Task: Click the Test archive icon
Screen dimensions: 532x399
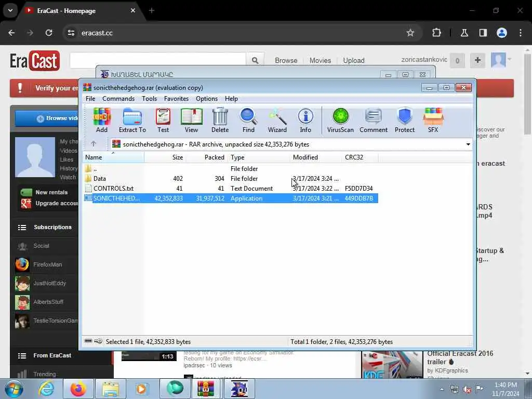Action: click(x=163, y=120)
